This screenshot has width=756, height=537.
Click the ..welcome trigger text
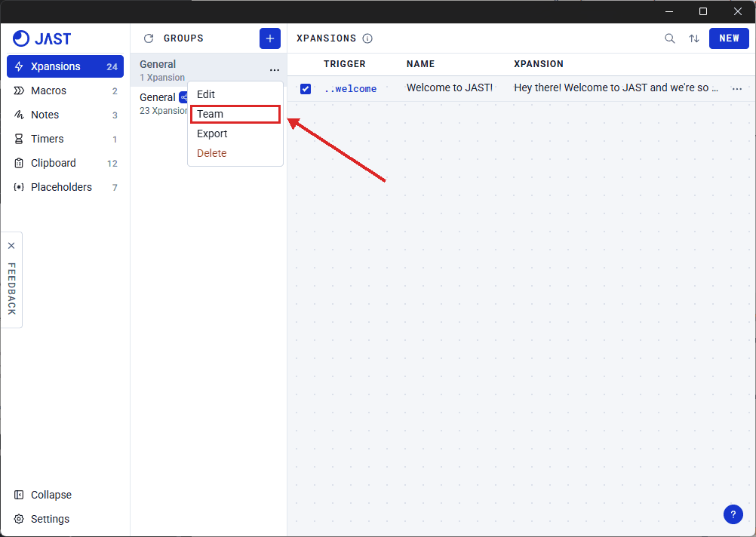pyautogui.click(x=351, y=89)
